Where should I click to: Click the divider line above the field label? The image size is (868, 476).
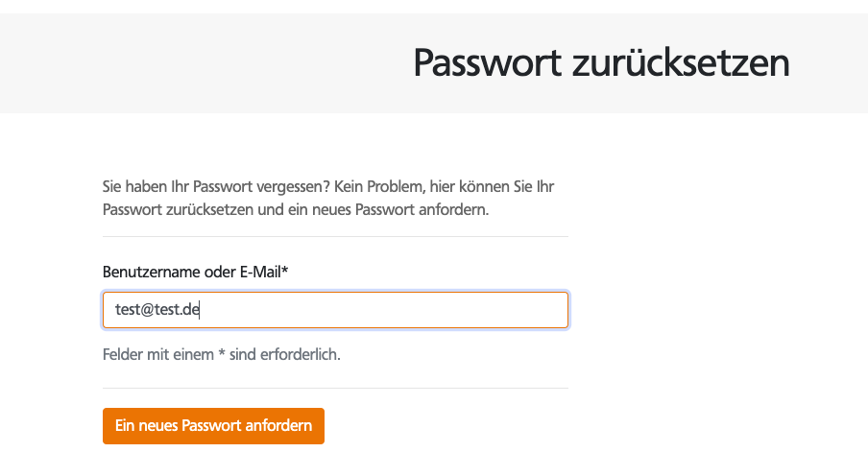pos(335,236)
